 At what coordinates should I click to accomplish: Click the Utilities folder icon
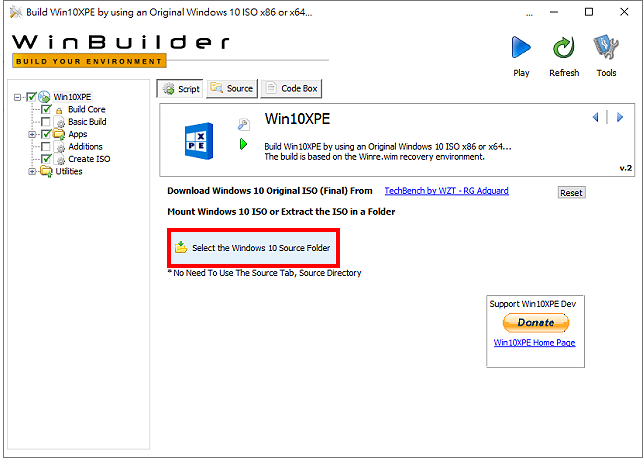tap(46, 171)
